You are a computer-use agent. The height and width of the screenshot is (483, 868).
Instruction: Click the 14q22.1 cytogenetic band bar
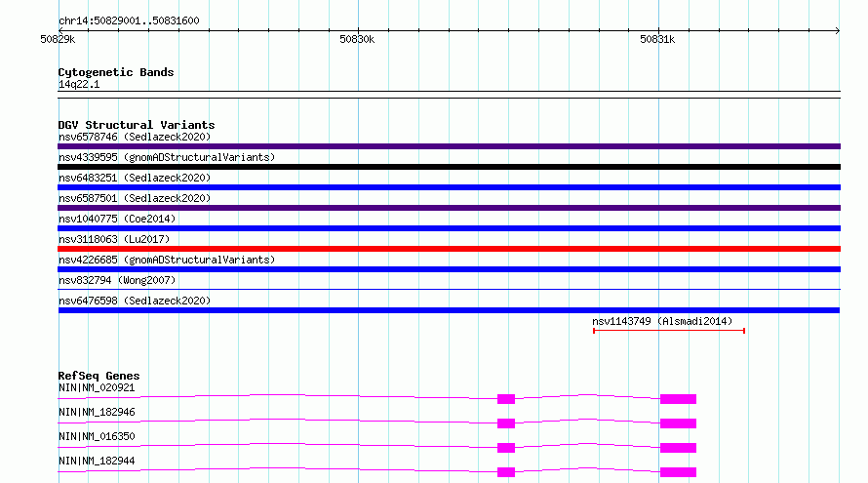tap(449, 95)
